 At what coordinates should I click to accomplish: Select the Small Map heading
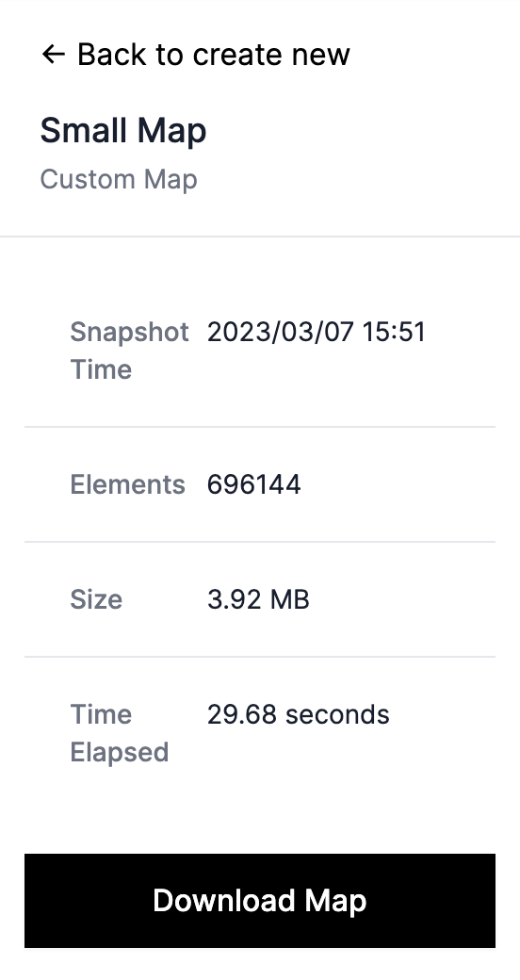pos(123,131)
